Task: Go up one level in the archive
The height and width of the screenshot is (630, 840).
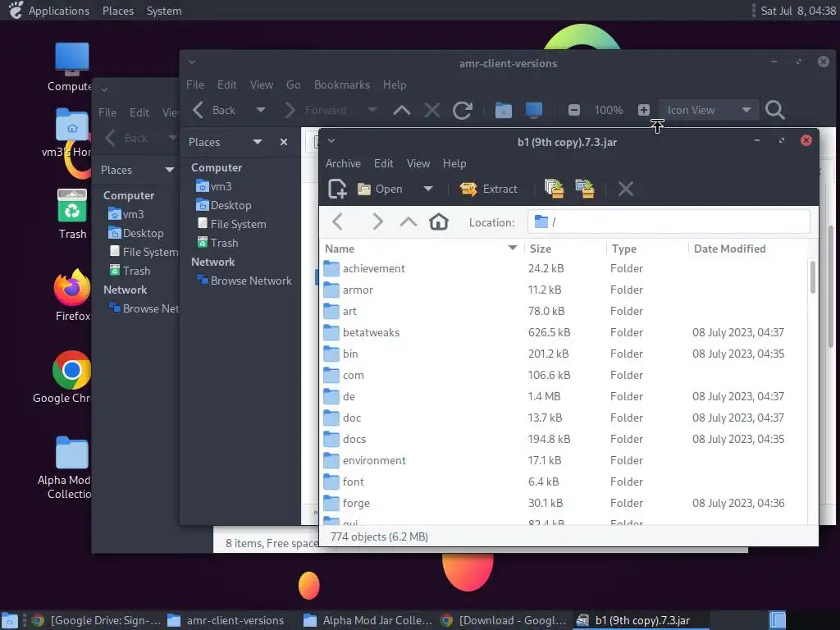Action: (409, 221)
